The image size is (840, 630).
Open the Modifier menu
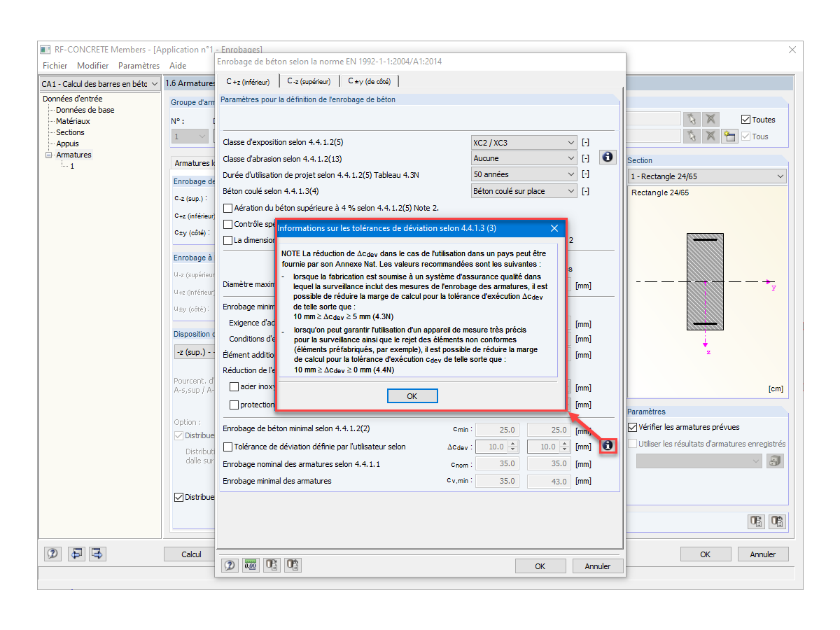click(x=92, y=66)
